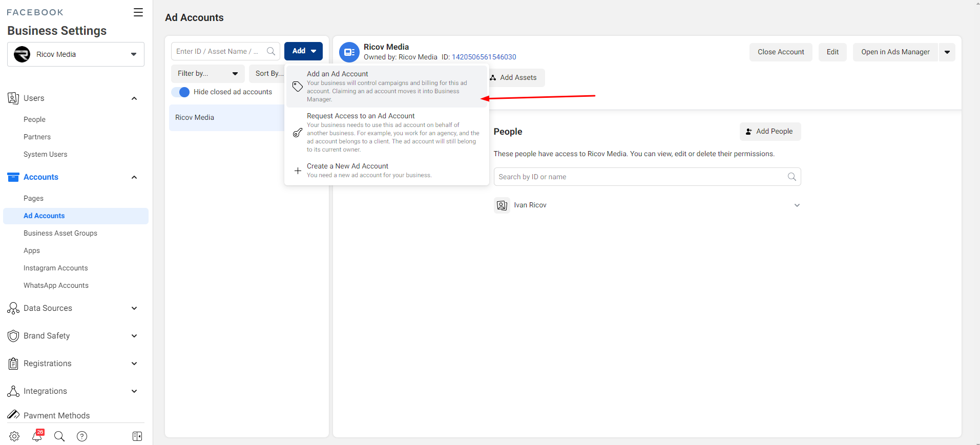Click the blue Add button
The height and width of the screenshot is (445, 980).
tap(304, 51)
